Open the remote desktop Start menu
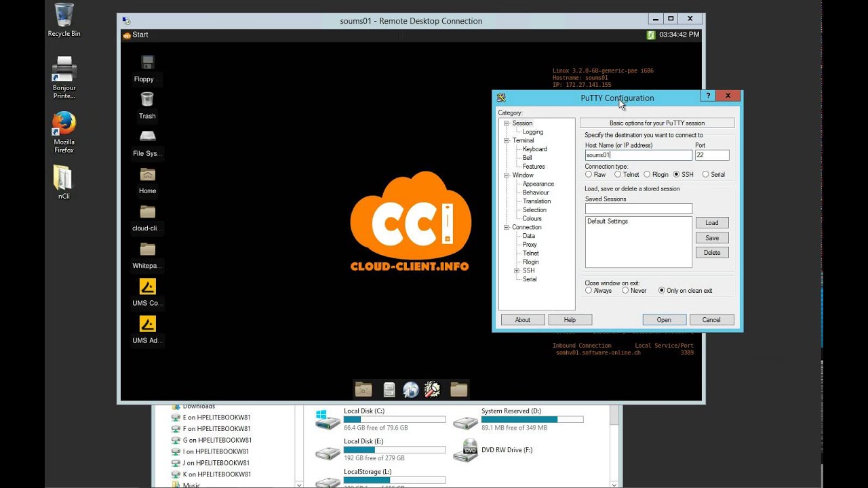Viewport: 868px width, 488px height. coord(136,35)
